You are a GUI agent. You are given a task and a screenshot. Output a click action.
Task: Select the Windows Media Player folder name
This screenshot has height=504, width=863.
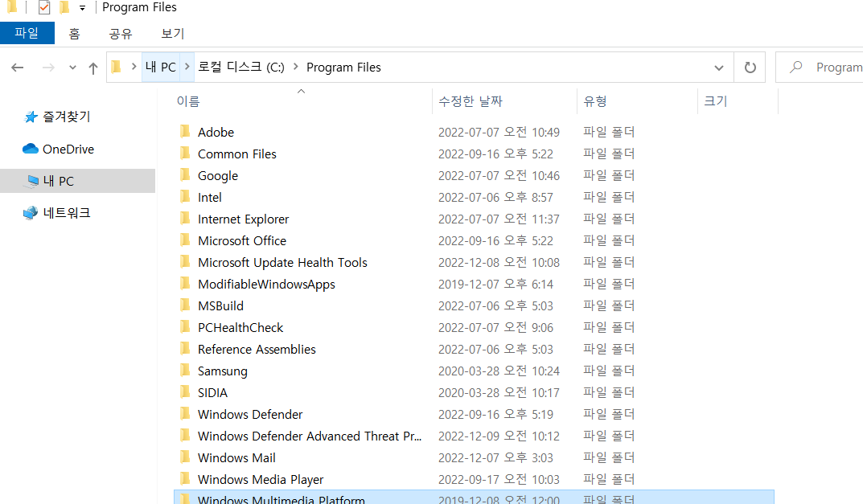click(261, 480)
